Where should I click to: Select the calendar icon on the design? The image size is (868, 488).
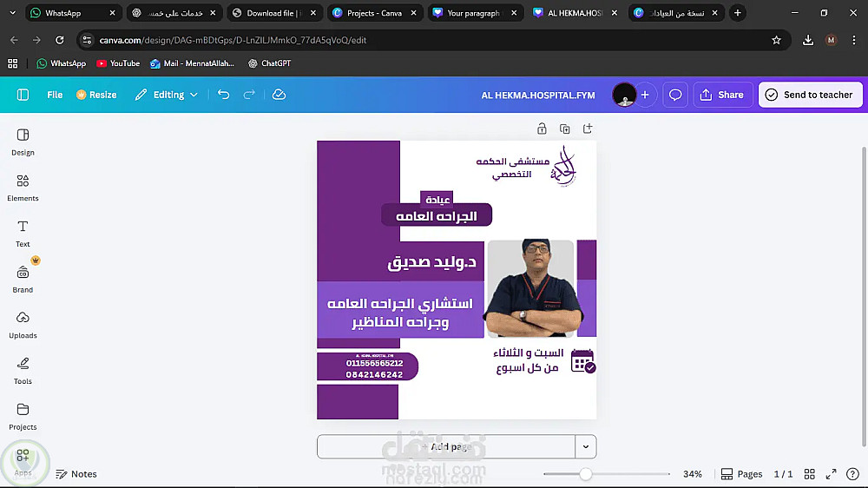[583, 361]
